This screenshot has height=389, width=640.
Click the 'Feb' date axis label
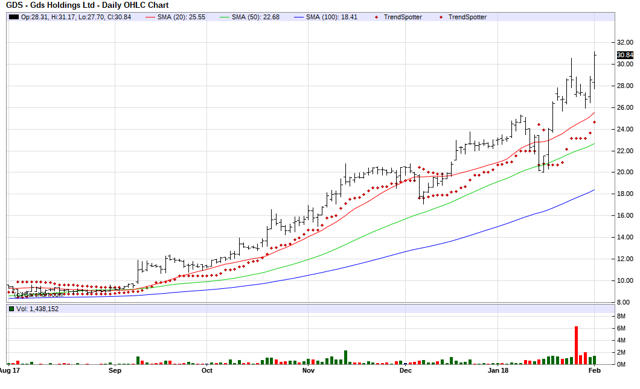(x=594, y=371)
